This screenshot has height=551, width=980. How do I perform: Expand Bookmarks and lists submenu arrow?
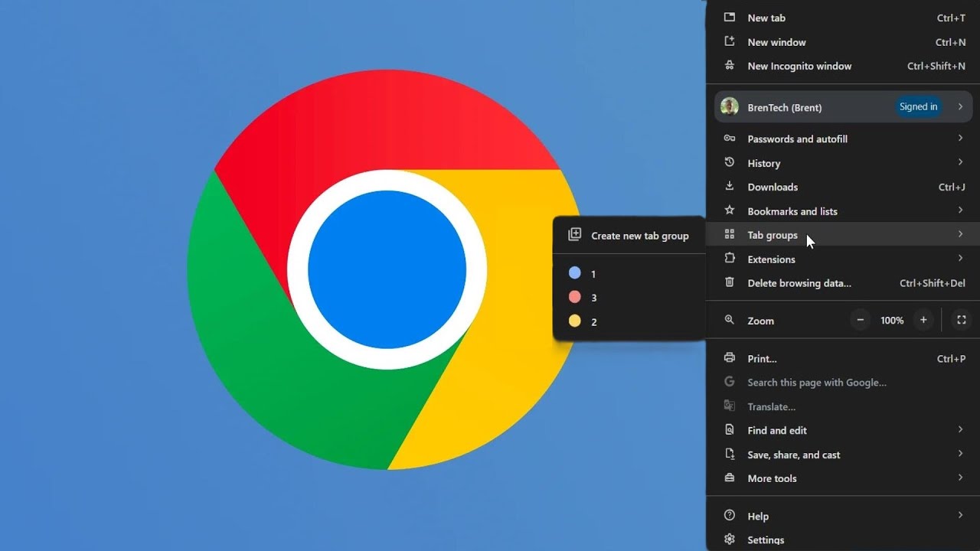tap(960, 210)
